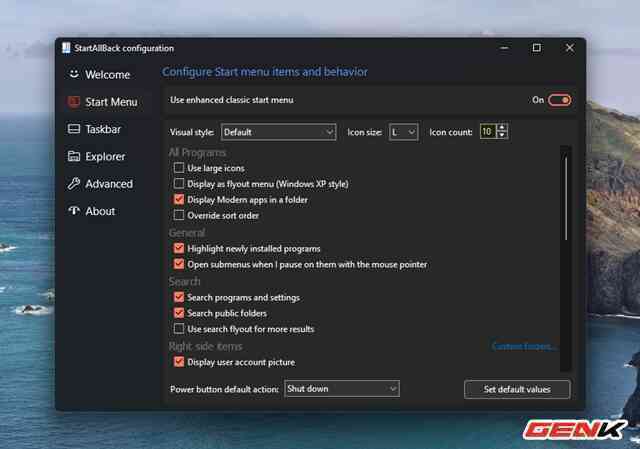
Task: Close the StartAllBack configuration window
Action: 570,48
